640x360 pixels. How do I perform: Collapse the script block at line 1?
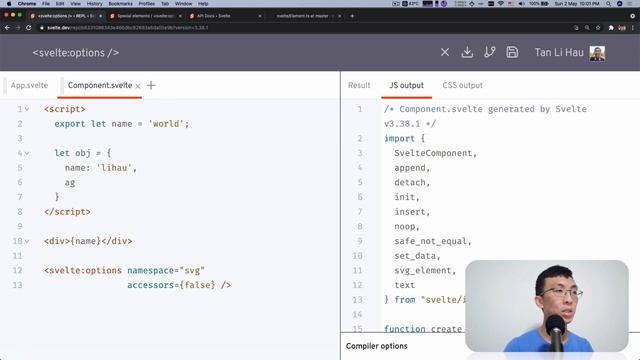(x=27, y=109)
